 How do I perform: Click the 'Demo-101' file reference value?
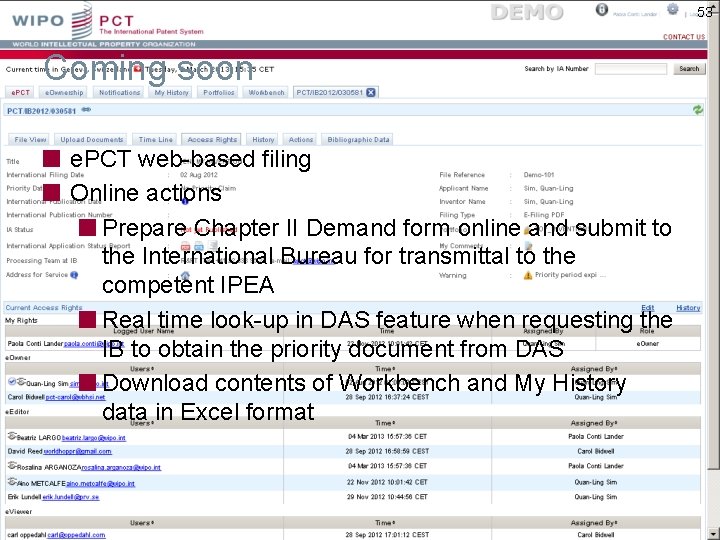(x=539, y=175)
